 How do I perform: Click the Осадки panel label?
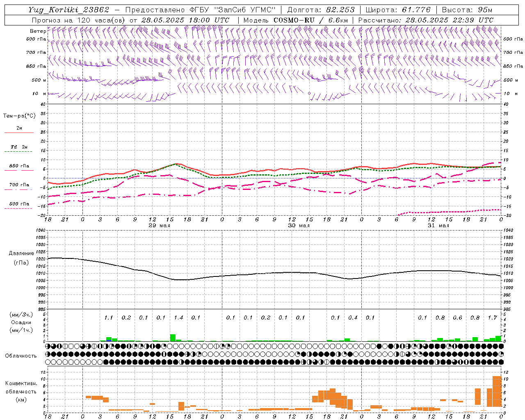coord(21,322)
